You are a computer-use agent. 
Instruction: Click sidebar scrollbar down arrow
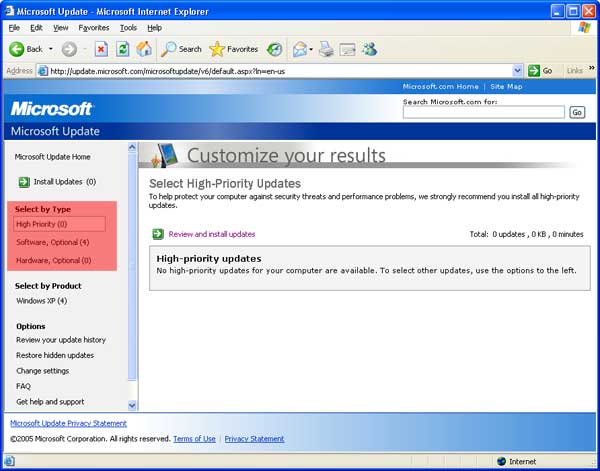132,405
